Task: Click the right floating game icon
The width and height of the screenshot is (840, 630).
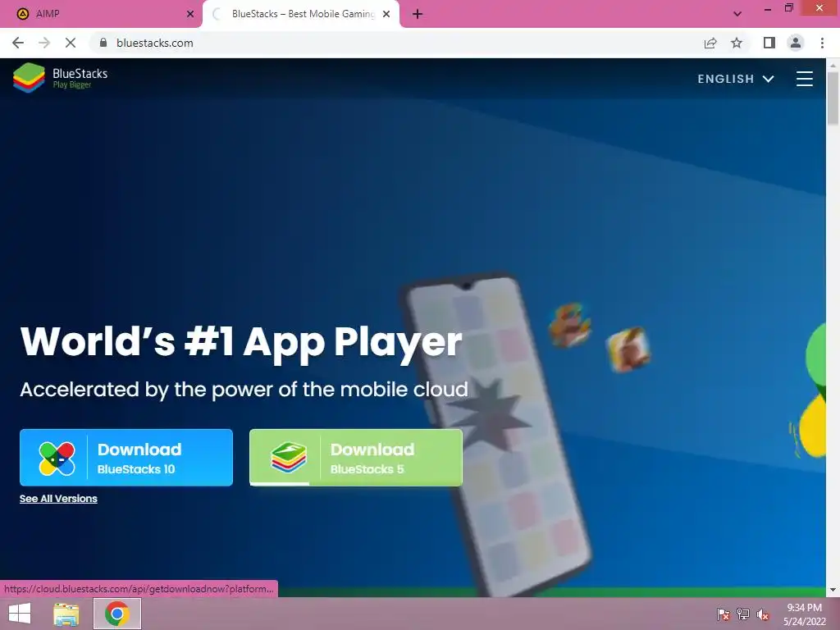Action: [x=628, y=349]
